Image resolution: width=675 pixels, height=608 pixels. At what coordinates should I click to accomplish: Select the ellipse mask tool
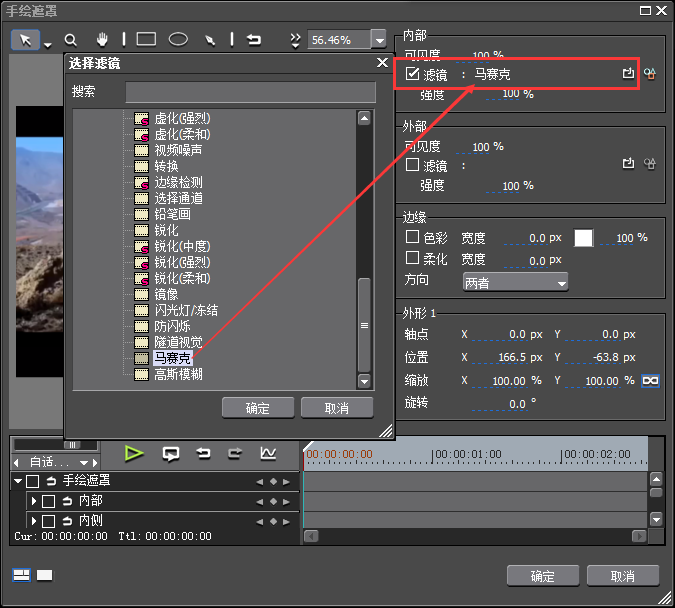178,40
